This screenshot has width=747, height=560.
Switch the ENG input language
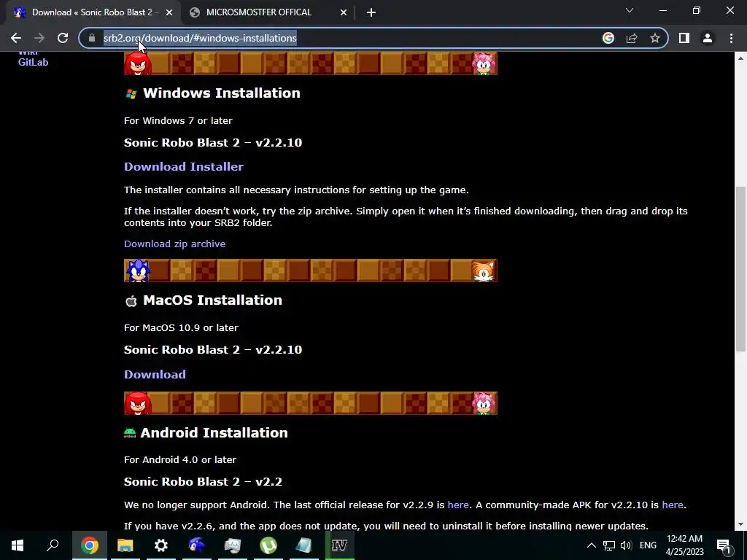[648, 545]
